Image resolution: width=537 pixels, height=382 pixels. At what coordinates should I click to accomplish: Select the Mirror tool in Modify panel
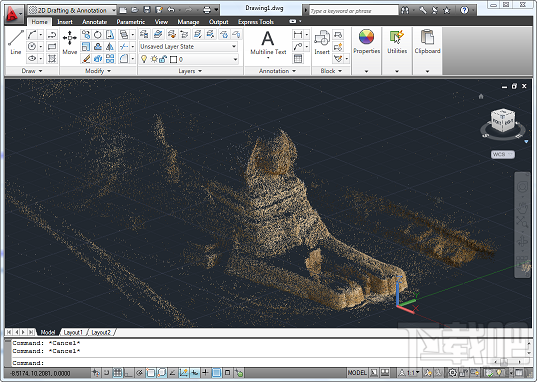110,46
